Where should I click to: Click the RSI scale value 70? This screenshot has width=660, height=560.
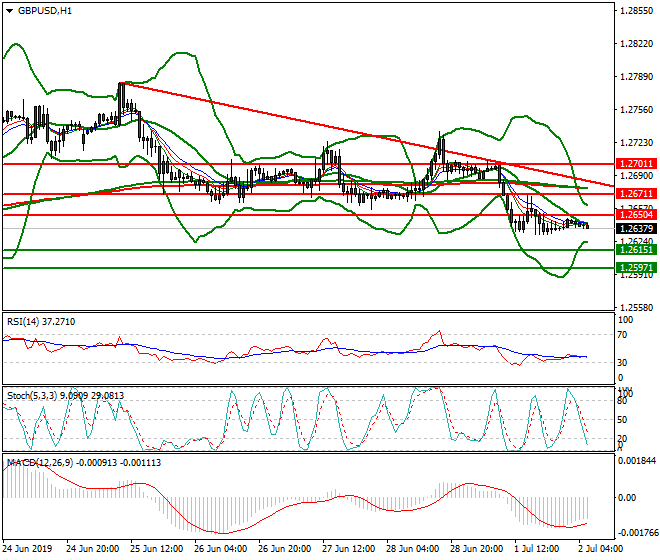(622, 335)
